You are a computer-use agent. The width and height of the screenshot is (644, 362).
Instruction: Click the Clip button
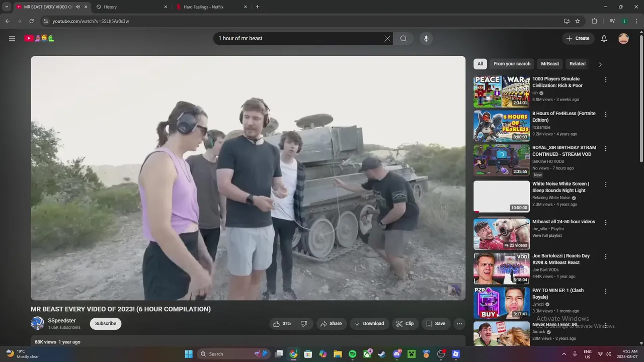405,324
